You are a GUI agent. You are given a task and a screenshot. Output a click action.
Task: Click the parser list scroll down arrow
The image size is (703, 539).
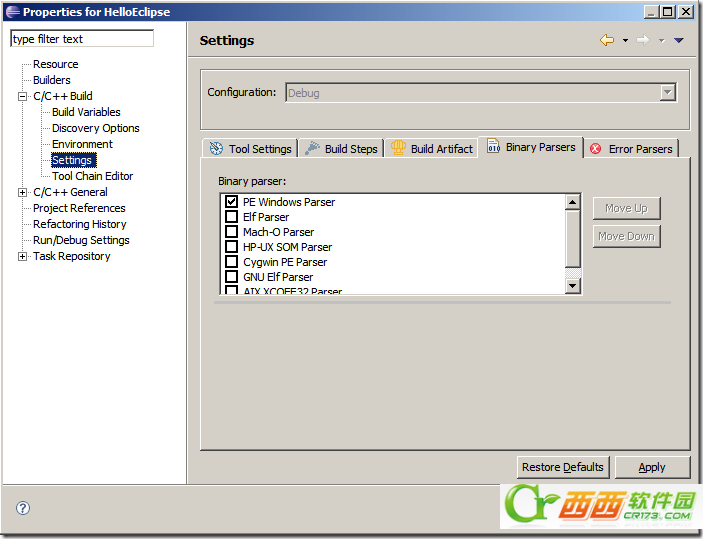click(573, 286)
